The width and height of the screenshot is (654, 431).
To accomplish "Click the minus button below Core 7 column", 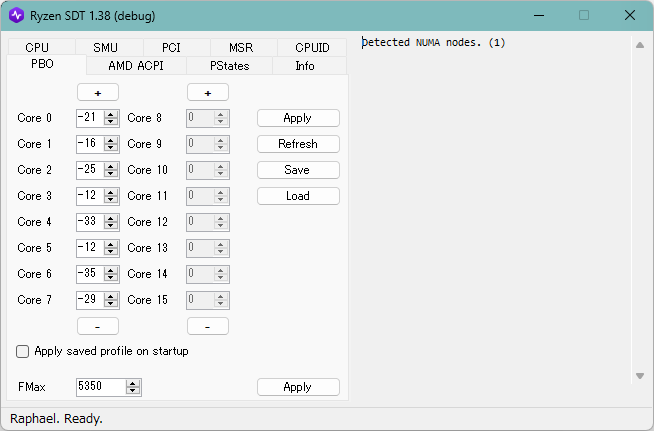I will pos(98,326).
